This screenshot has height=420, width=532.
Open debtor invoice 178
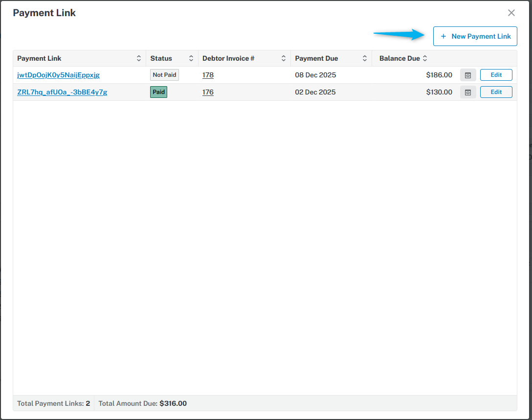[x=208, y=75]
